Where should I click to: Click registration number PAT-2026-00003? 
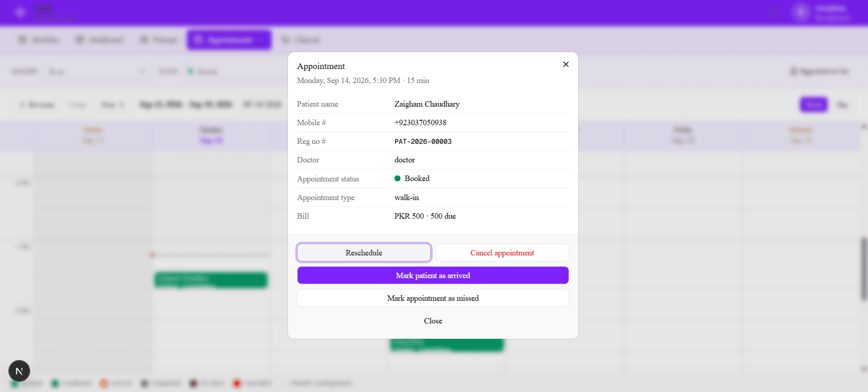click(423, 142)
